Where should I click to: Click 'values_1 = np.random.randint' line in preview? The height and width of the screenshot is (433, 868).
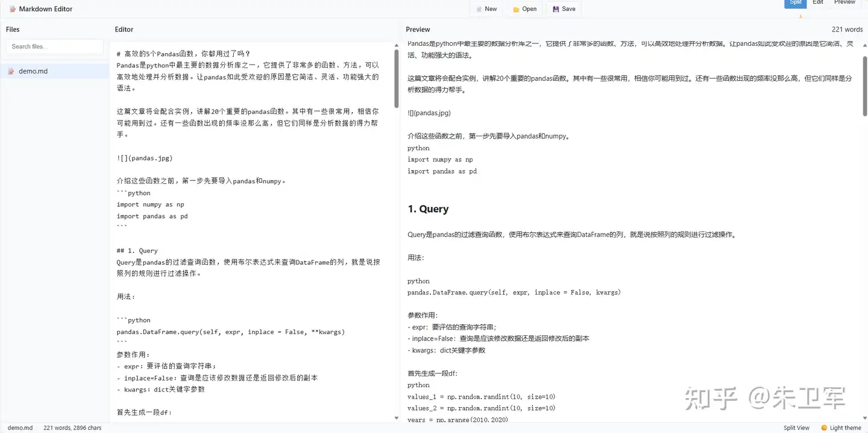pos(481,397)
